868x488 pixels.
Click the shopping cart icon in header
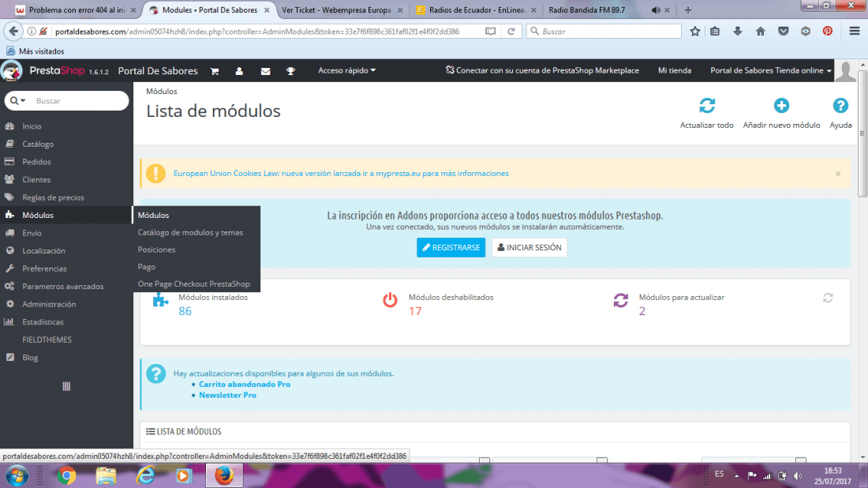214,71
